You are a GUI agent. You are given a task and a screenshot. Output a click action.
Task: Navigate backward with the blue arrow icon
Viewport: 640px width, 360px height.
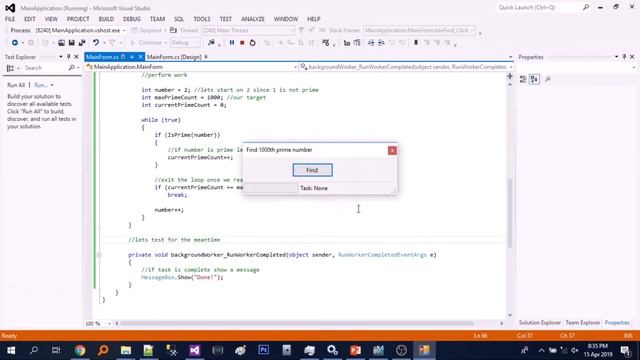[15, 42]
